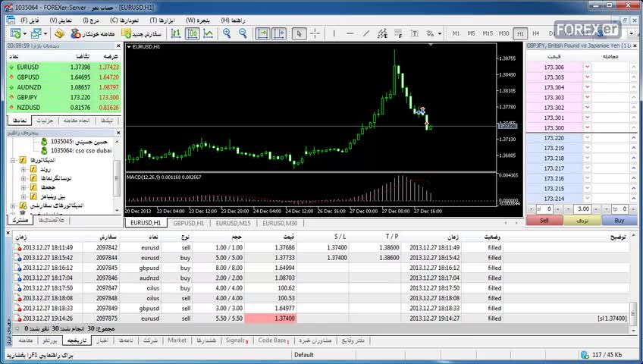
Task: Open the راهنما (H) menu
Action: tap(233, 20)
